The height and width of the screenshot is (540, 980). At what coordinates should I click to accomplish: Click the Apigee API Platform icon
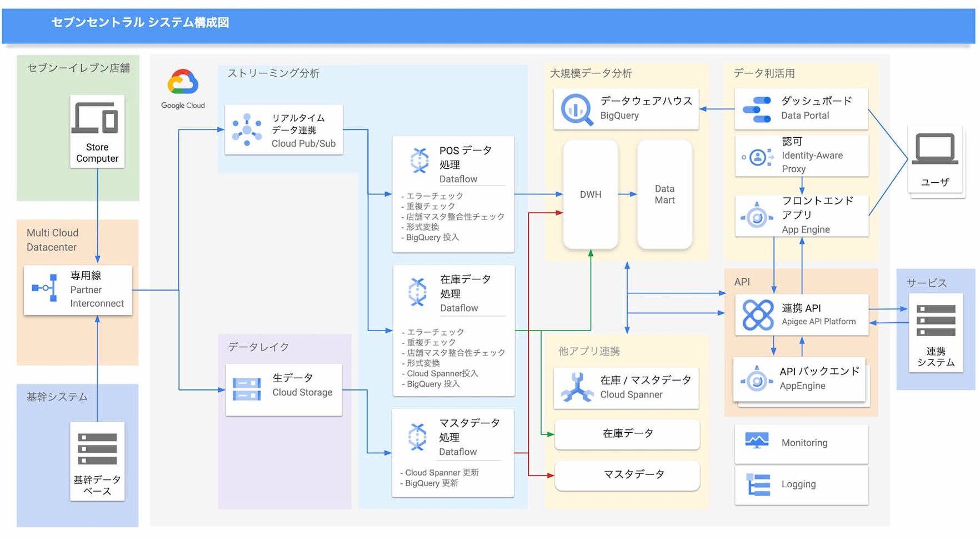pos(758,315)
